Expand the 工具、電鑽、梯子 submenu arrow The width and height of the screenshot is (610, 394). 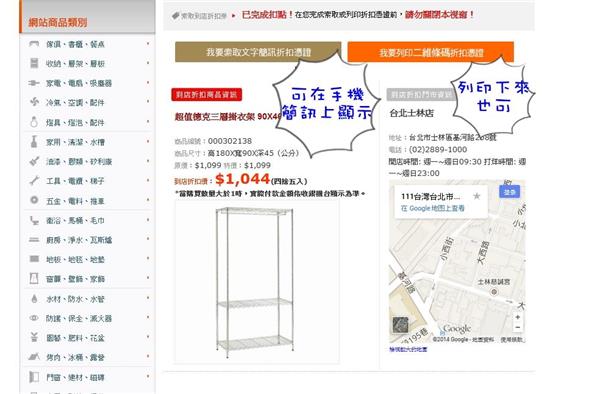point(148,180)
